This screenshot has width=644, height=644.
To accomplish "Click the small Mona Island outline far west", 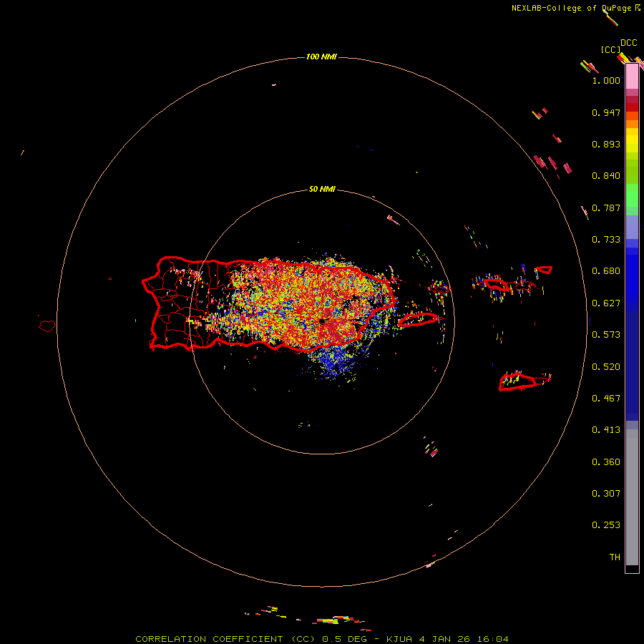I will tap(47, 326).
